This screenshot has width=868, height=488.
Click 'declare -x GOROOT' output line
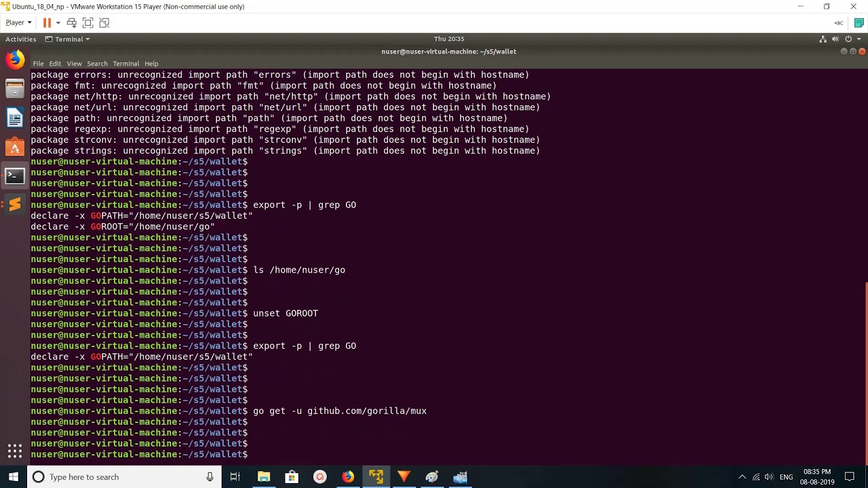coord(123,226)
